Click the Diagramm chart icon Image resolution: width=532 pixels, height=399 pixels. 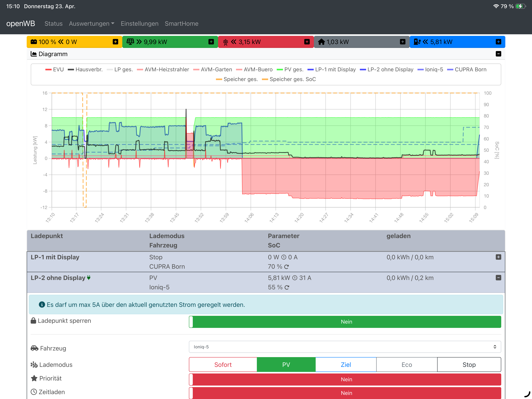click(34, 54)
